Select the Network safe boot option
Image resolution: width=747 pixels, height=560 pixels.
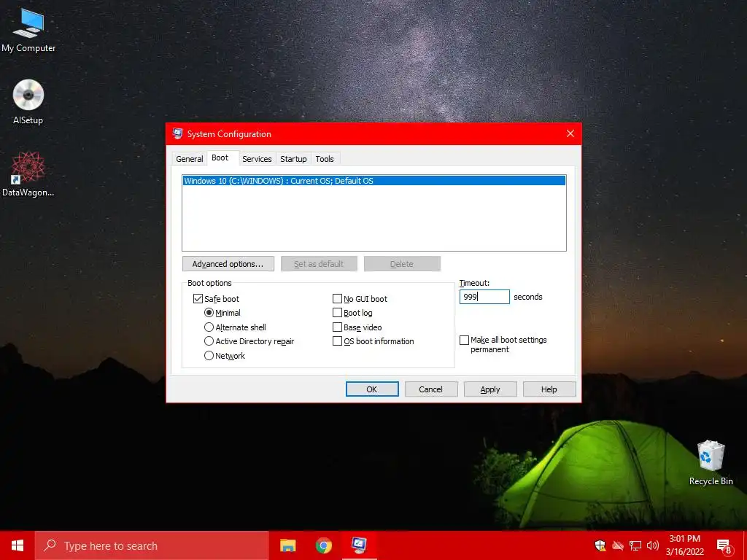click(209, 356)
